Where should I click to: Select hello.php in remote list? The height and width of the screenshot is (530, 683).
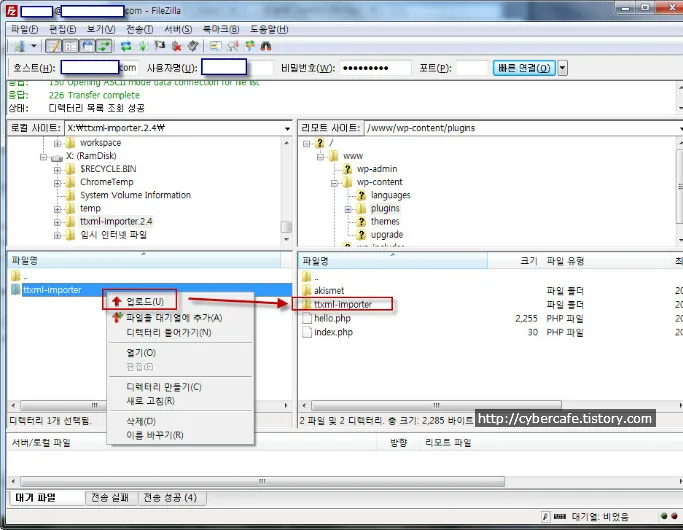pos(332,318)
